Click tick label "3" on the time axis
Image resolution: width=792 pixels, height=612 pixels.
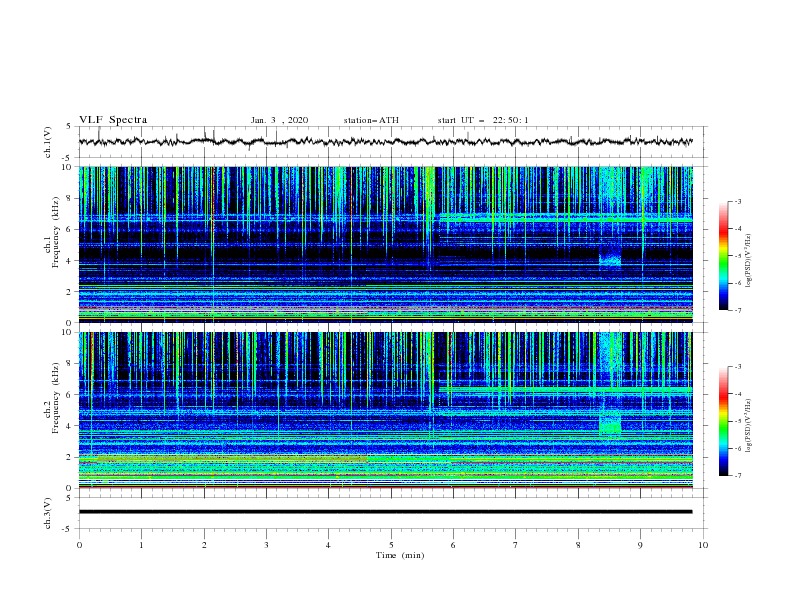pos(266,545)
